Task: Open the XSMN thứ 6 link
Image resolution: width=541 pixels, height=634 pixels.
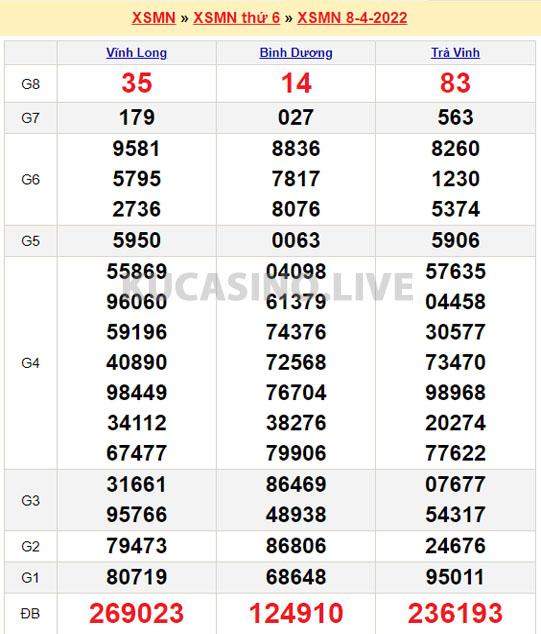Action: click(x=237, y=18)
